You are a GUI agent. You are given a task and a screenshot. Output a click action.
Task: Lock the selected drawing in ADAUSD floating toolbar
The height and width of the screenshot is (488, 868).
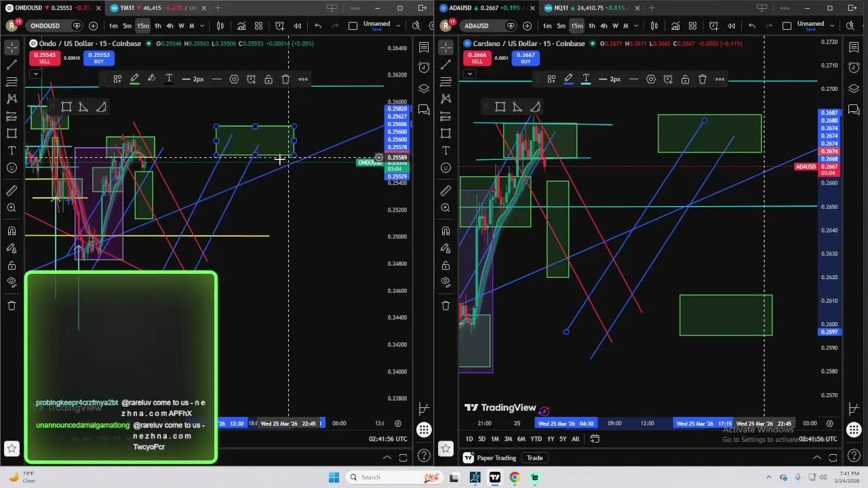tap(685, 79)
